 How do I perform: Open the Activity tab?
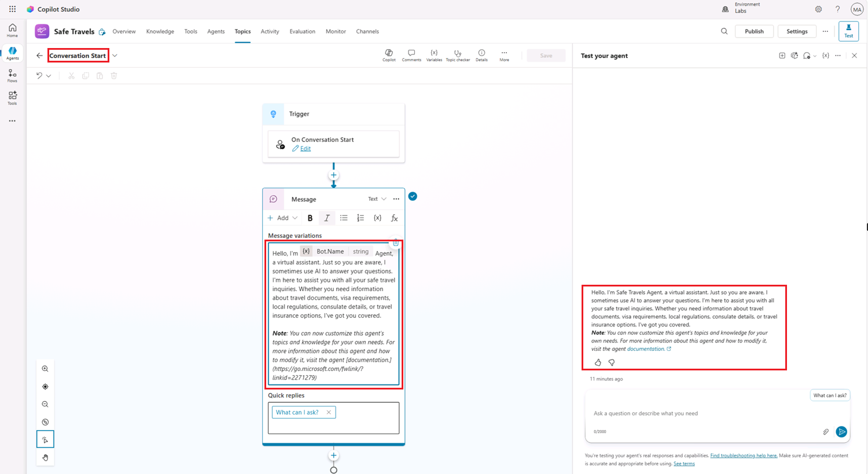[x=270, y=31]
